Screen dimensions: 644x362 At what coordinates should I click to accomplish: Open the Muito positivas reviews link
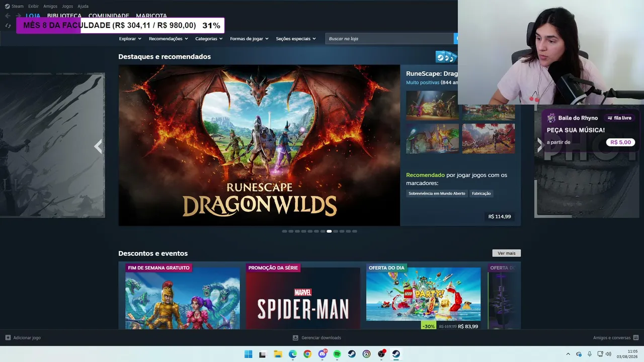(x=423, y=82)
